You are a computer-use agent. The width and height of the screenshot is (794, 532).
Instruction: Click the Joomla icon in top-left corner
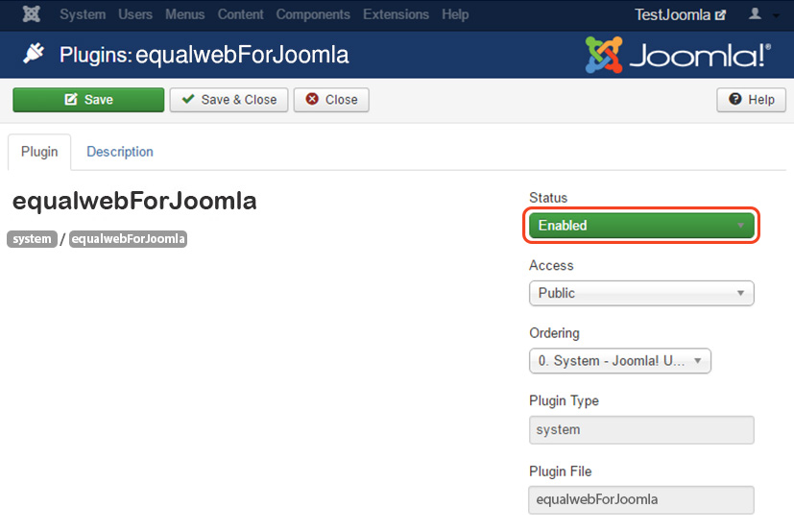[32, 14]
